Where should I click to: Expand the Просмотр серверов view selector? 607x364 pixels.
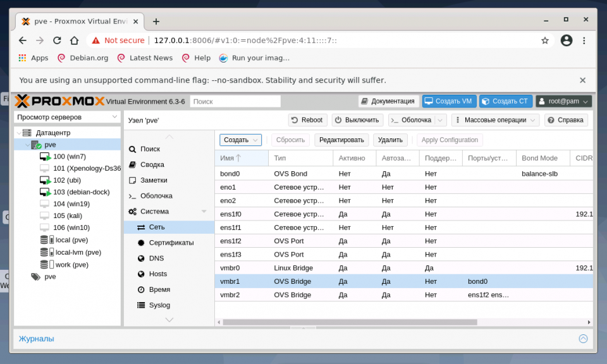(x=67, y=118)
